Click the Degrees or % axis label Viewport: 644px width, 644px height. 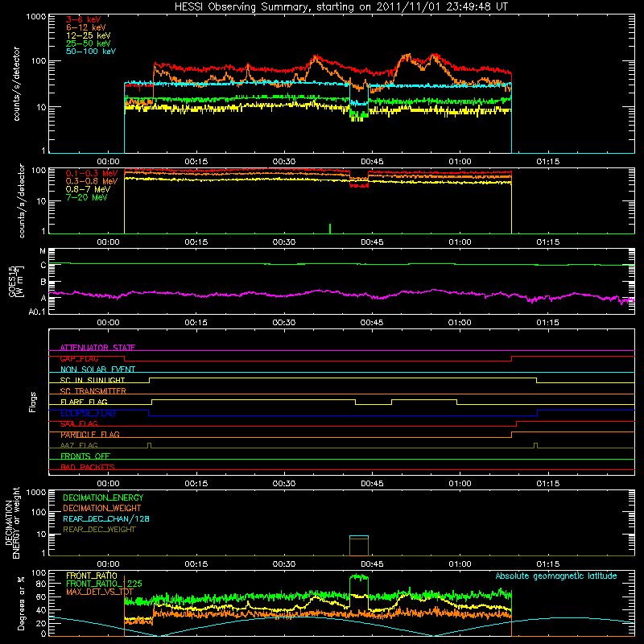click(x=21, y=603)
